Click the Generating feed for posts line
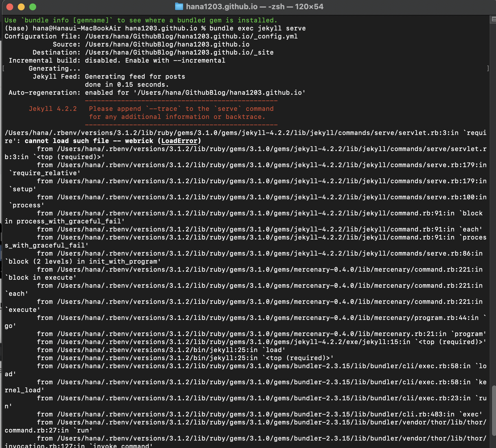 click(134, 76)
